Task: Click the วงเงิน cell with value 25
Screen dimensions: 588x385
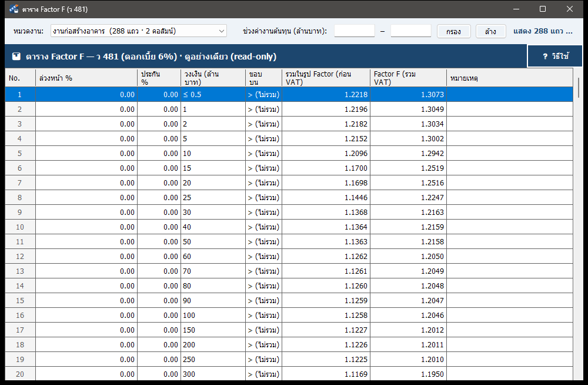Action: click(213, 198)
